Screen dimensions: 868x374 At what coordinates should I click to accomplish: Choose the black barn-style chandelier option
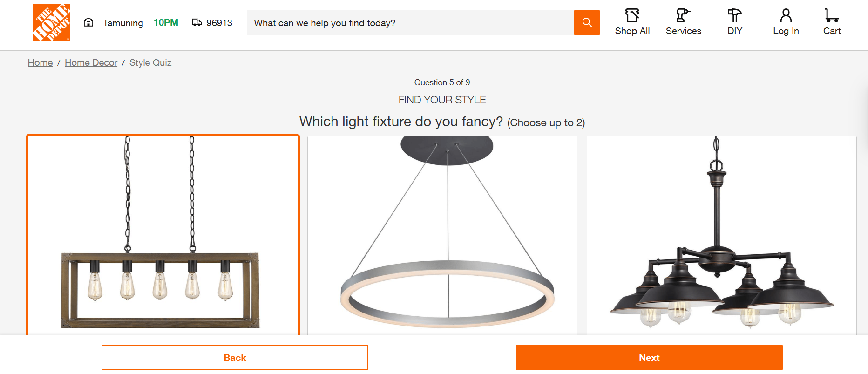[x=721, y=235]
